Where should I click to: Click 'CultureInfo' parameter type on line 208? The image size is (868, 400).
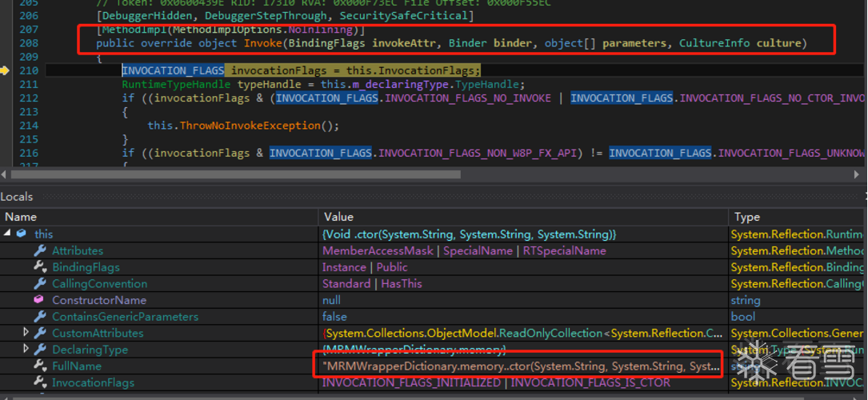pyautogui.click(x=714, y=43)
